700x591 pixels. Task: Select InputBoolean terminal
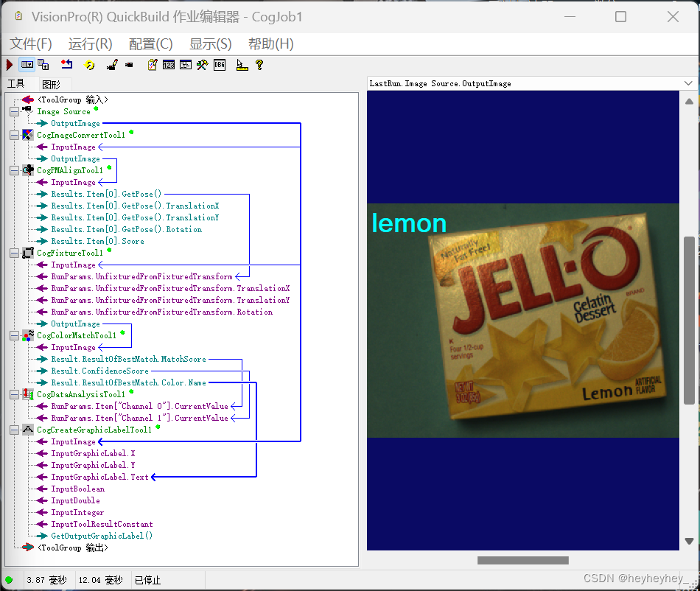(x=77, y=489)
